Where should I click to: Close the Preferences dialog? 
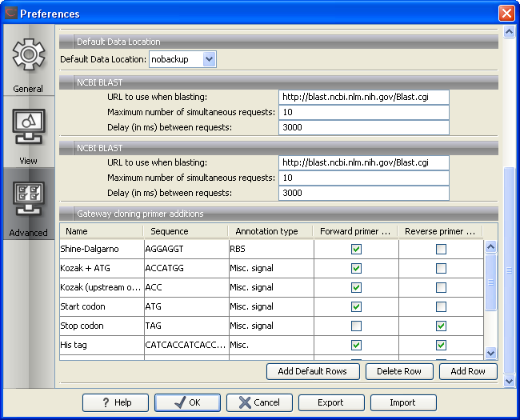(506, 14)
